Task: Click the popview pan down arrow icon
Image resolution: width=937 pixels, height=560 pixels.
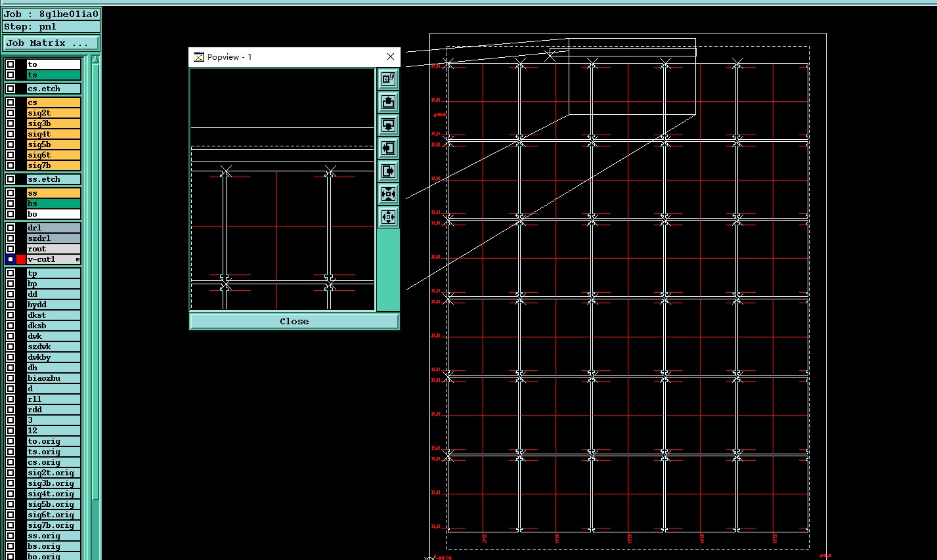Action: [x=388, y=125]
